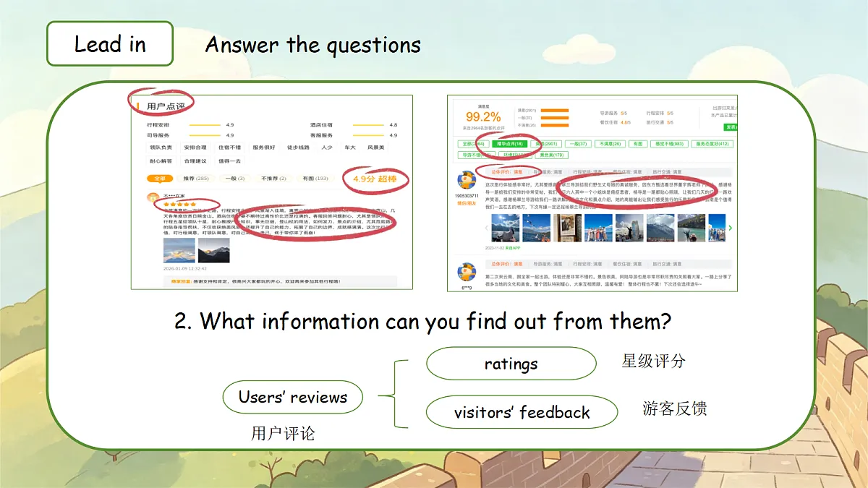Select the 推荐 (285) filter tab

[x=196, y=179]
